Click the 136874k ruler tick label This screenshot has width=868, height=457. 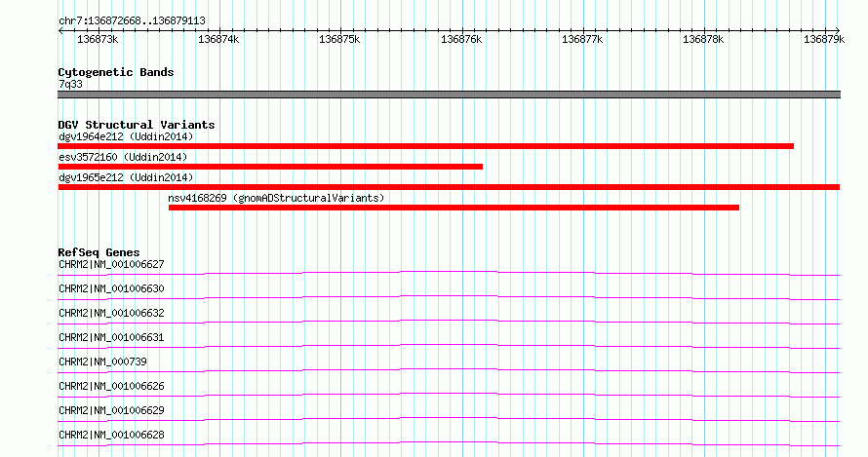pyautogui.click(x=218, y=39)
